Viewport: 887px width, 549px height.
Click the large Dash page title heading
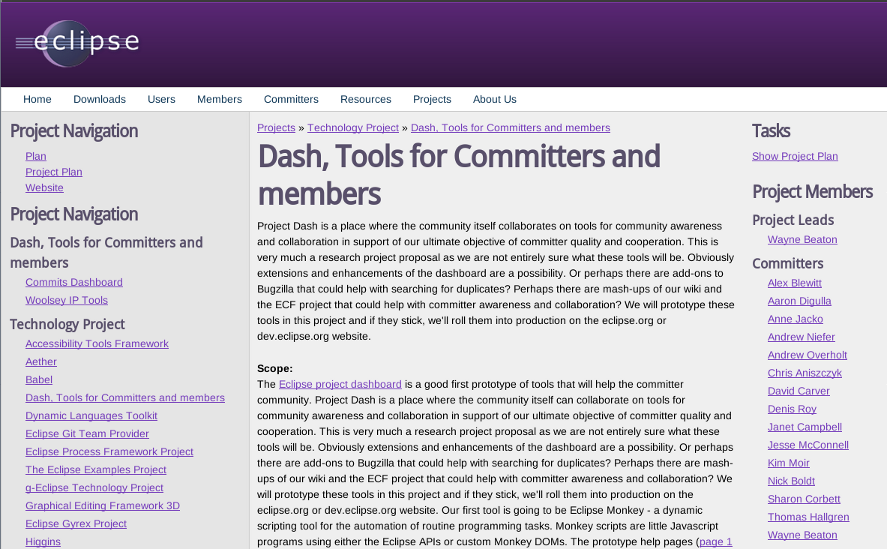click(459, 175)
